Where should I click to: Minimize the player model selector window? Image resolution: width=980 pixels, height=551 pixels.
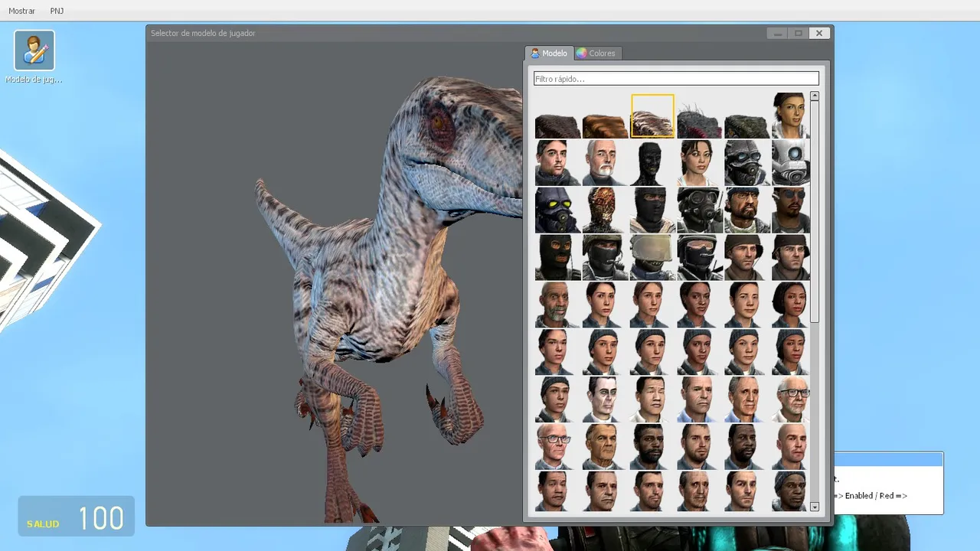point(778,33)
